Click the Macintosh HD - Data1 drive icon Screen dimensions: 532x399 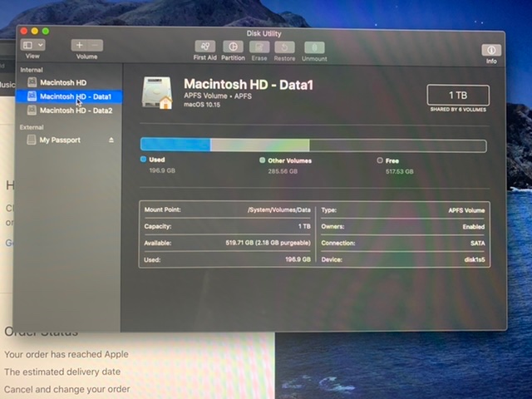point(157,93)
